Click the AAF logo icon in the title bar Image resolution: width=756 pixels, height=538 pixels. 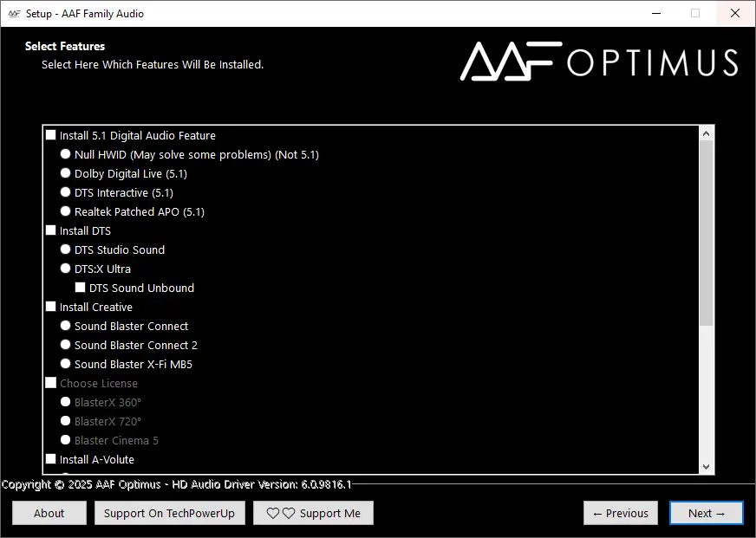click(x=13, y=13)
